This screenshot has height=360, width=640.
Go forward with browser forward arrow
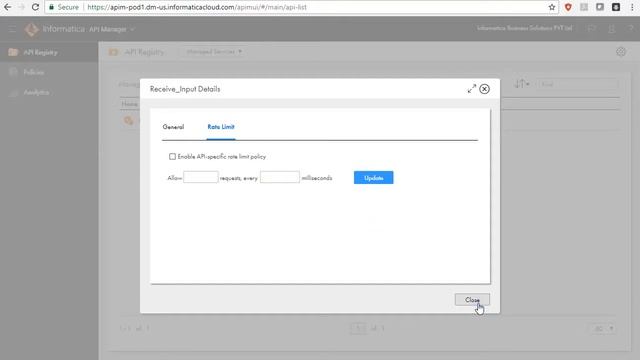point(21,7)
